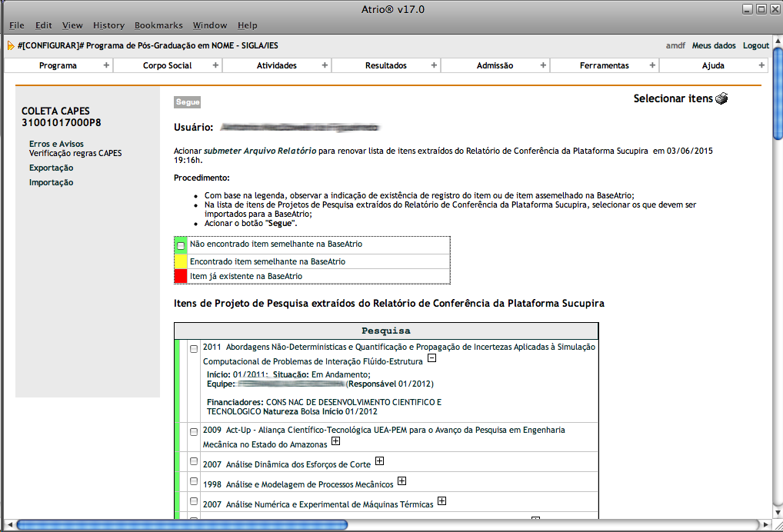Click the plus icon on Atividades menu
The width and height of the screenshot is (783, 532).
click(325, 65)
